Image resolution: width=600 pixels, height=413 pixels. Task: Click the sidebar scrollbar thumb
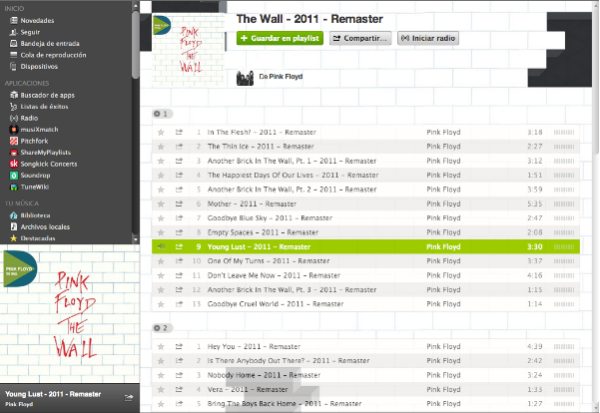pos(135,45)
